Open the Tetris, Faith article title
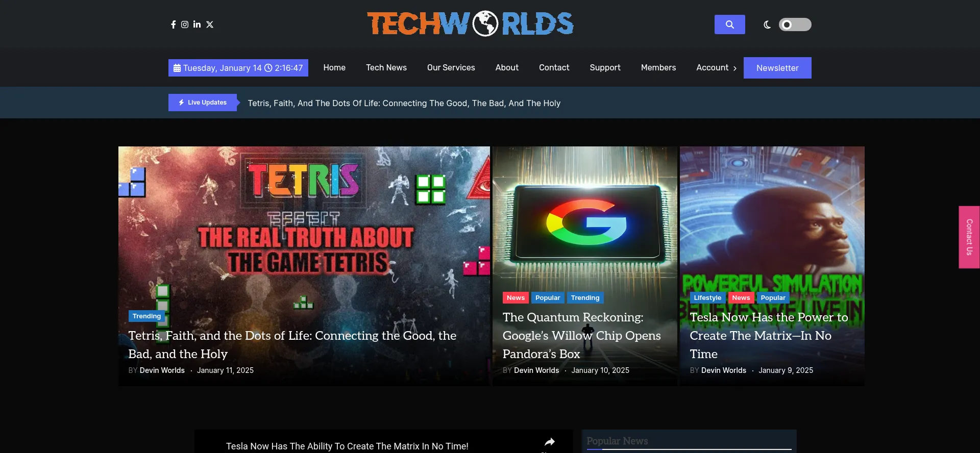980x453 pixels. tap(292, 345)
